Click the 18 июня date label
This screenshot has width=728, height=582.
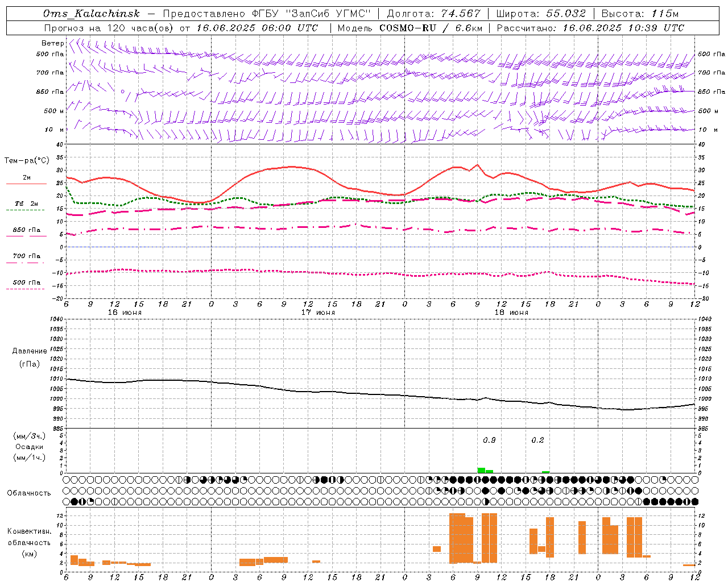point(511,313)
